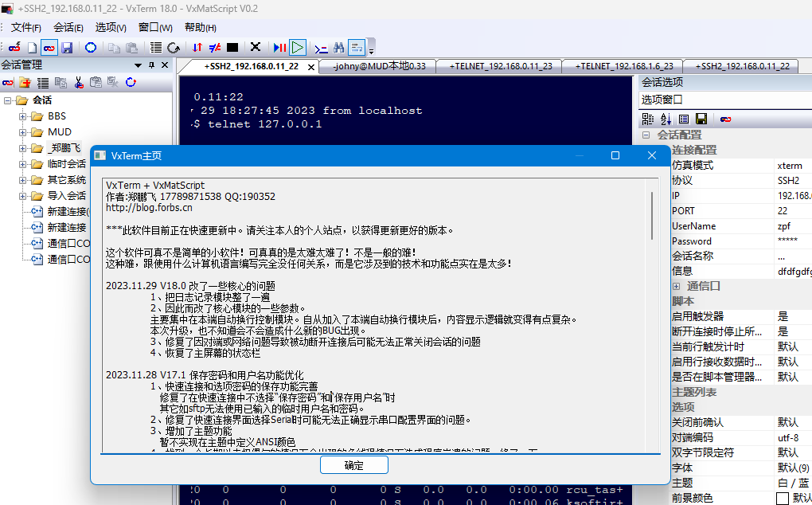Switch to -johny@MUD本地0.33 tab
Image resolution: width=812 pixels, height=505 pixels.
pos(379,66)
